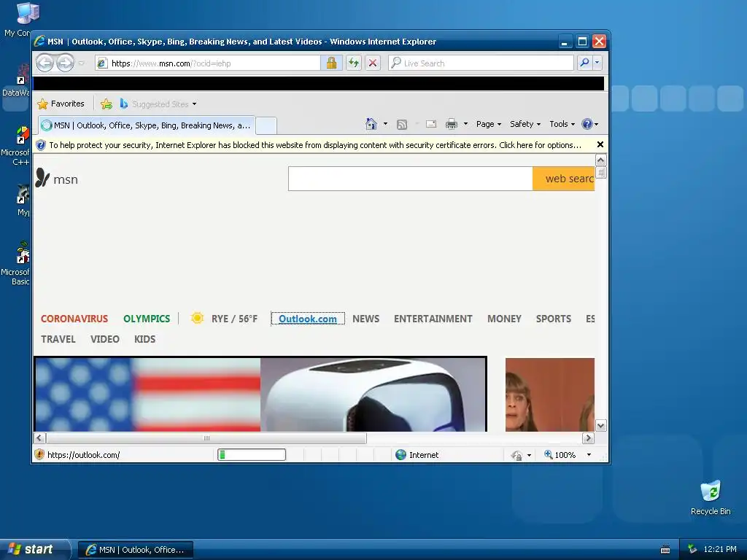Open recent pages dropdown beside Forward button
Image resolution: width=747 pixels, height=560 pixels.
pos(82,63)
